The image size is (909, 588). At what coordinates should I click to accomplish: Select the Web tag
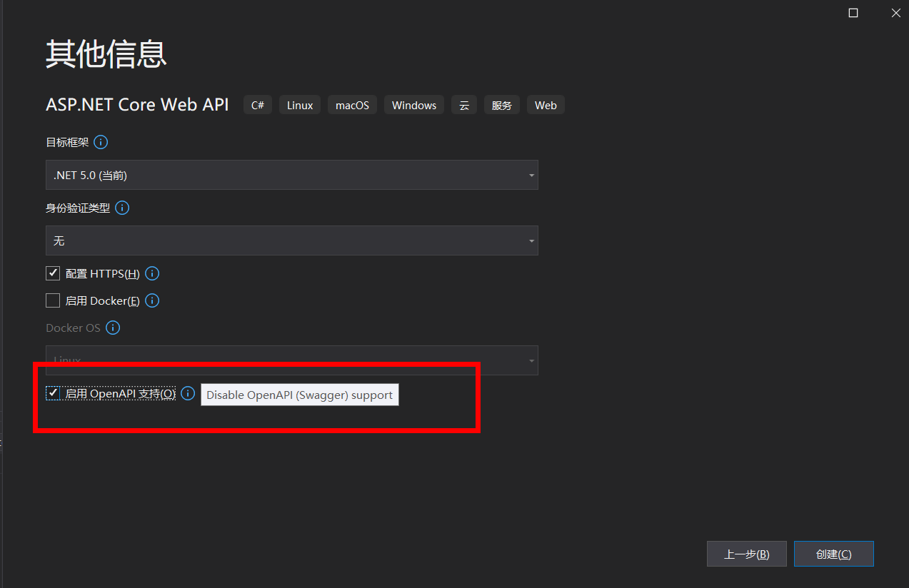(x=545, y=104)
